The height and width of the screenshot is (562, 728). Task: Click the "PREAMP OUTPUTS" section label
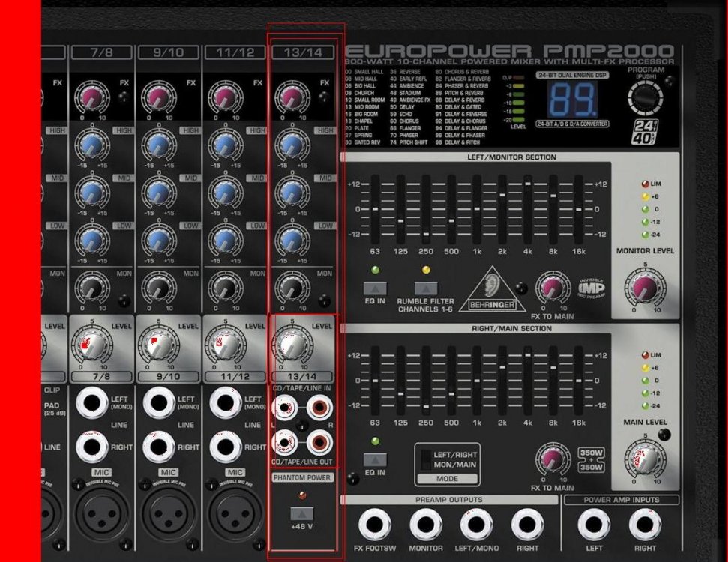449,500
